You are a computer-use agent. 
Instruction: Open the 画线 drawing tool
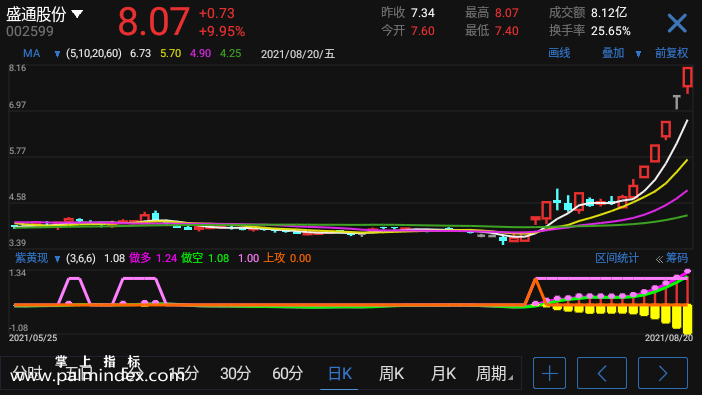click(559, 53)
